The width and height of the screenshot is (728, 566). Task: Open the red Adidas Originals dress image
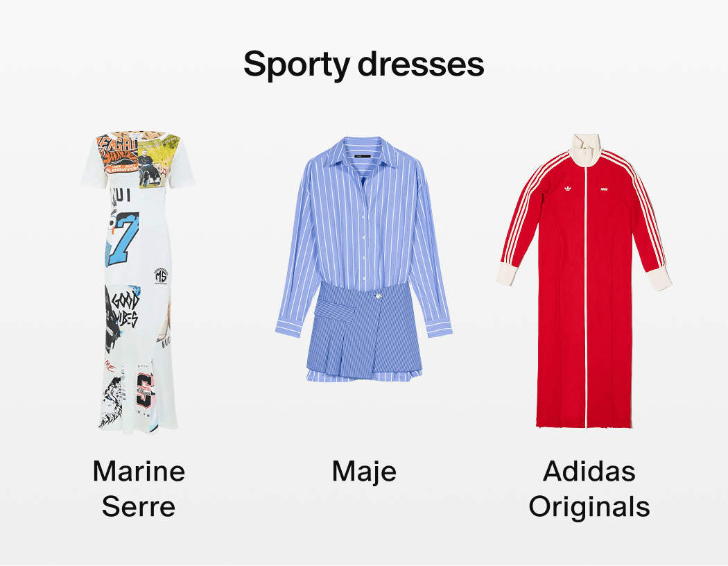(584, 281)
